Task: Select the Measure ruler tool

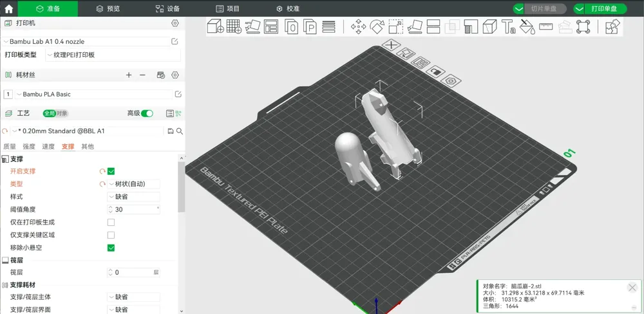Action: click(x=546, y=26)
